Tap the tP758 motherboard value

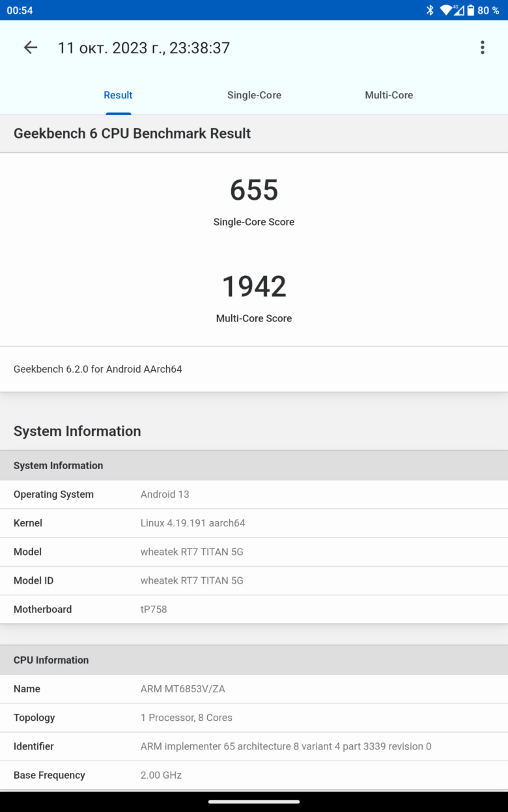(154, 609)
